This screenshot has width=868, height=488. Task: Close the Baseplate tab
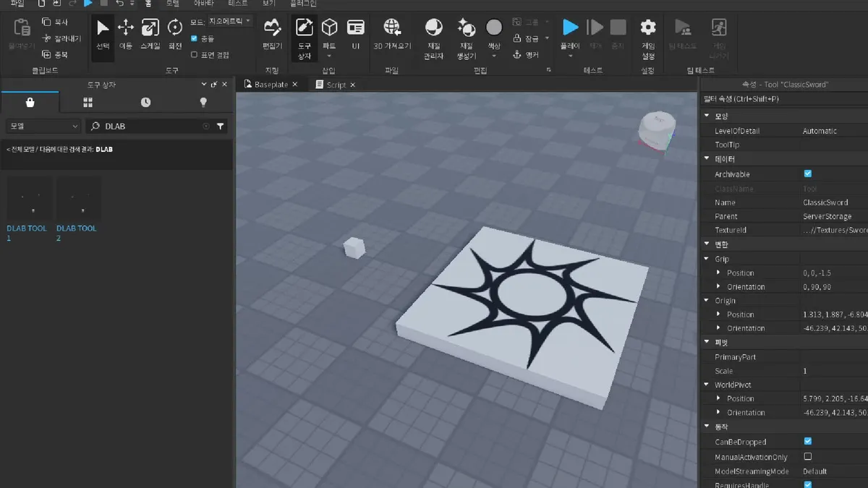[x=295, y=85]
